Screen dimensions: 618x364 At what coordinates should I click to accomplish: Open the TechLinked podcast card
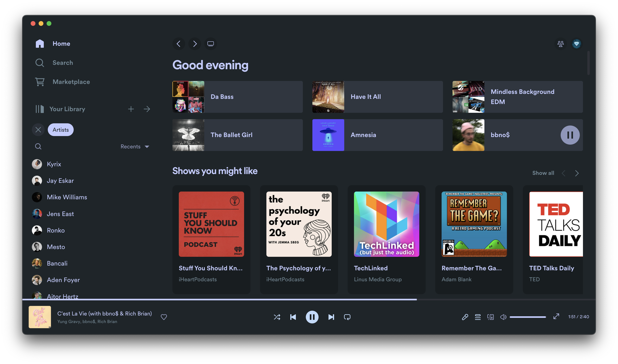[386, 239]
